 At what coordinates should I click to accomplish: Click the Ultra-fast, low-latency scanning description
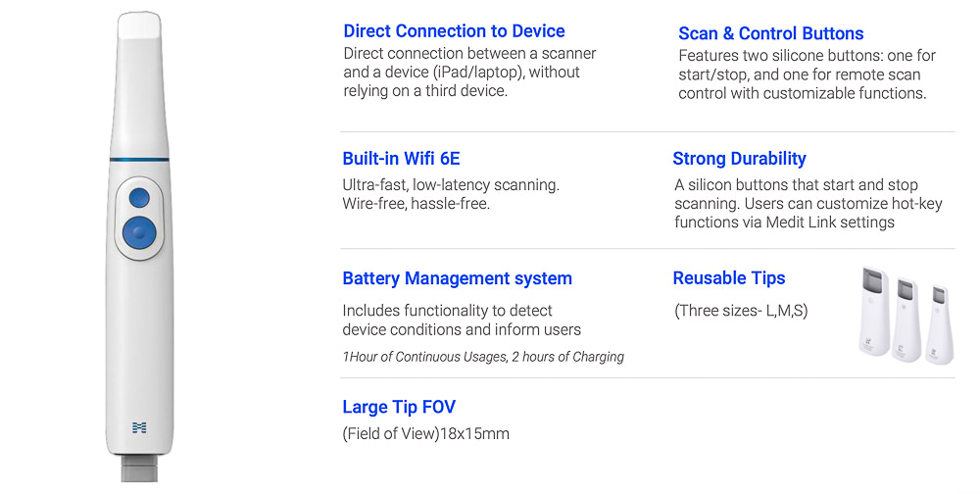coord(451,184)
